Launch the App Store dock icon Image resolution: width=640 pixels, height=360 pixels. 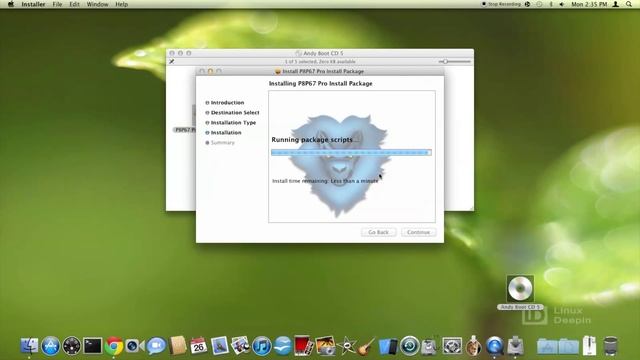click(x=51, y=346)
